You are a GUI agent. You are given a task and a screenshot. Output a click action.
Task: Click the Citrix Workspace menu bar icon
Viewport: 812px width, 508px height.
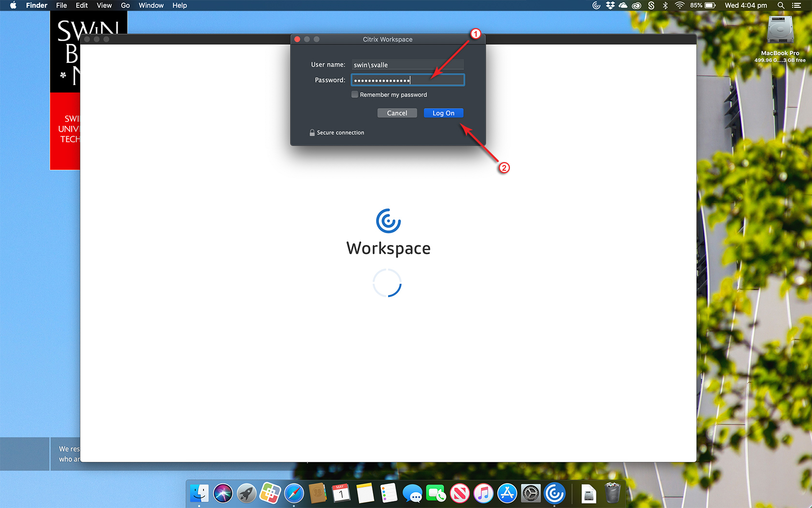coord(596,5)
